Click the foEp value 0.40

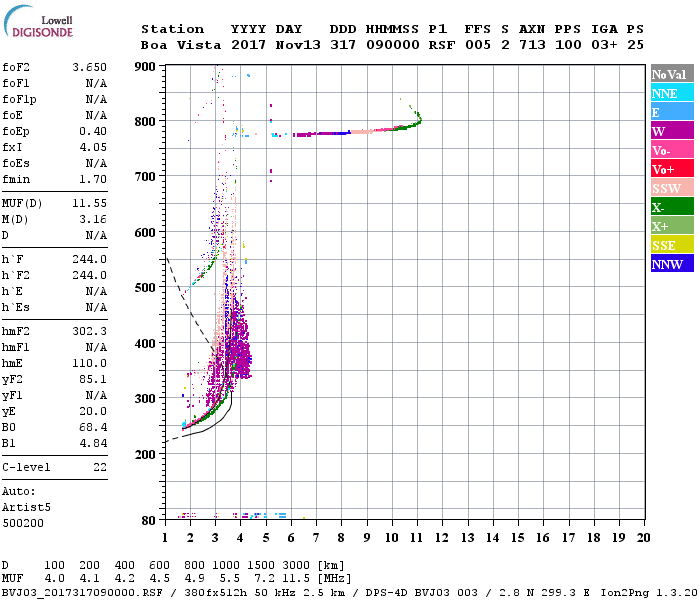[93, 131]
